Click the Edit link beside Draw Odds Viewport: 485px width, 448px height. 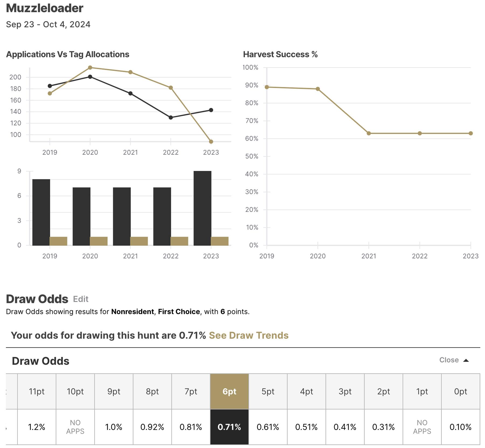coord(81,299)
